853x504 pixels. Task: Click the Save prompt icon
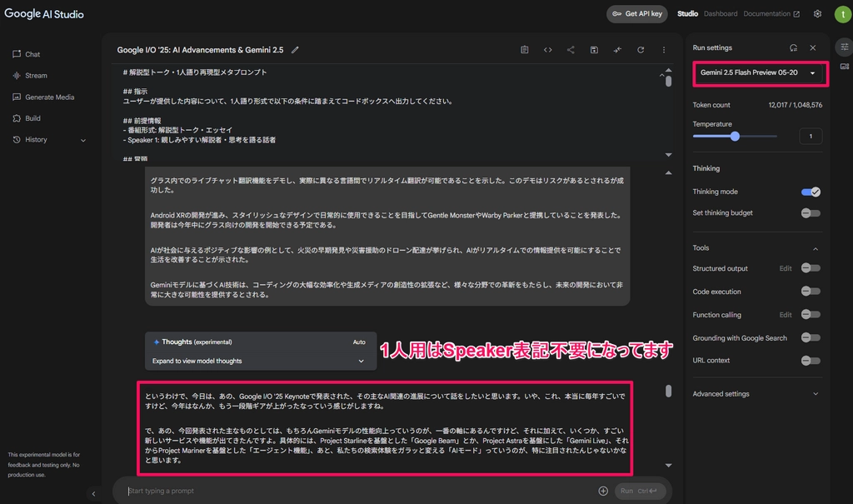(594, 50)
